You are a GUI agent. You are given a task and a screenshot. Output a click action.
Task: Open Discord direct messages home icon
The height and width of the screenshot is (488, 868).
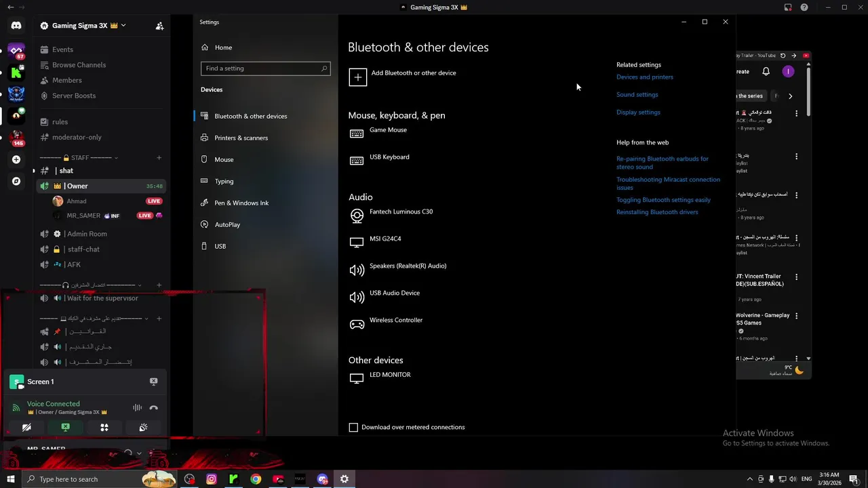(16, 26)
